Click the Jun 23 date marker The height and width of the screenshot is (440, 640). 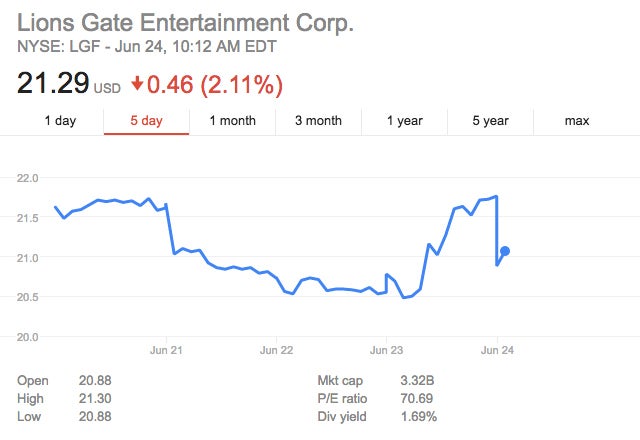tap(386, 350)
